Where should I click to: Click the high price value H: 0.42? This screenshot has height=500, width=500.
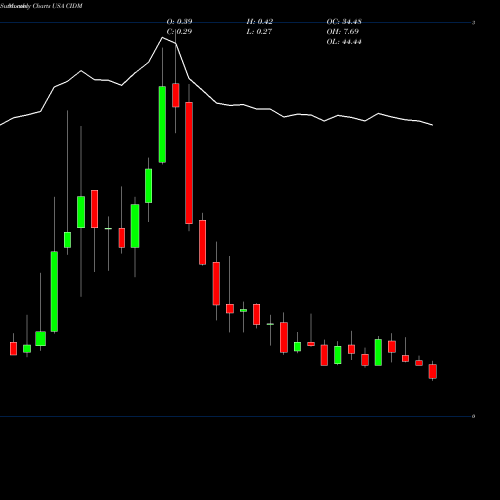[260, 22]
